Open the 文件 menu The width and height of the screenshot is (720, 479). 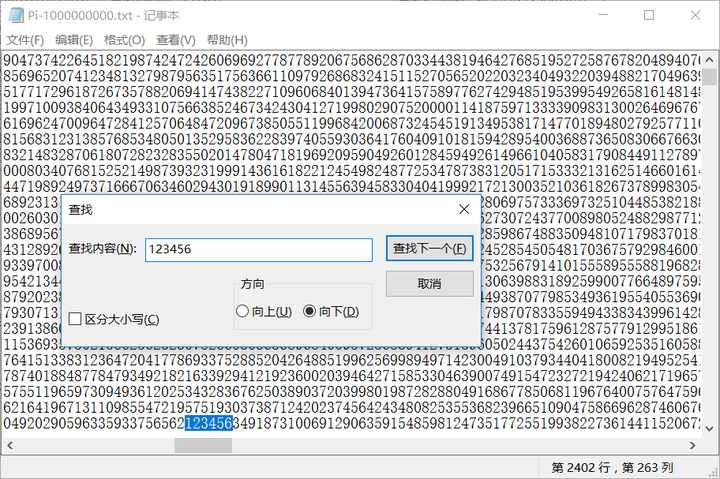25,40
